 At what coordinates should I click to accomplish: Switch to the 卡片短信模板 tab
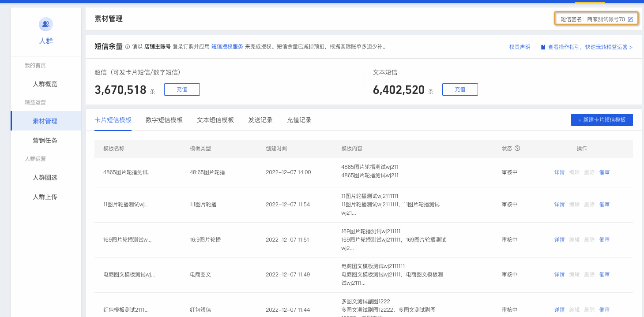coord(113,120)
